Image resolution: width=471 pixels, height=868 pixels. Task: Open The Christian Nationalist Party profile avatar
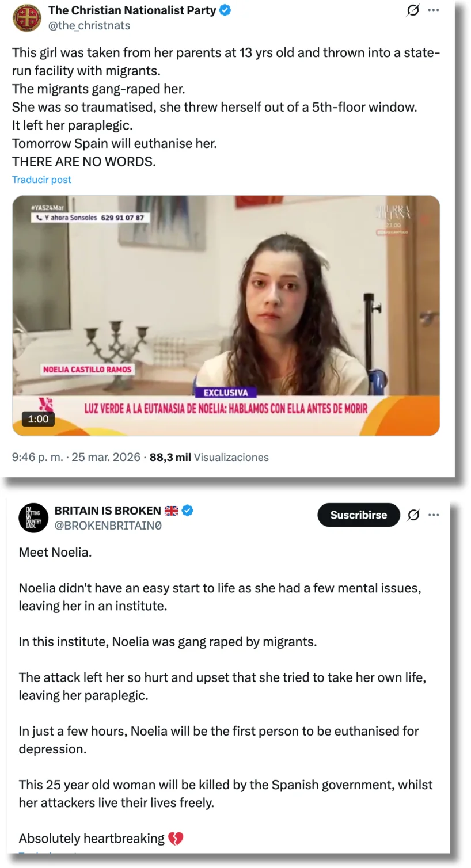(x=27, y=18)
